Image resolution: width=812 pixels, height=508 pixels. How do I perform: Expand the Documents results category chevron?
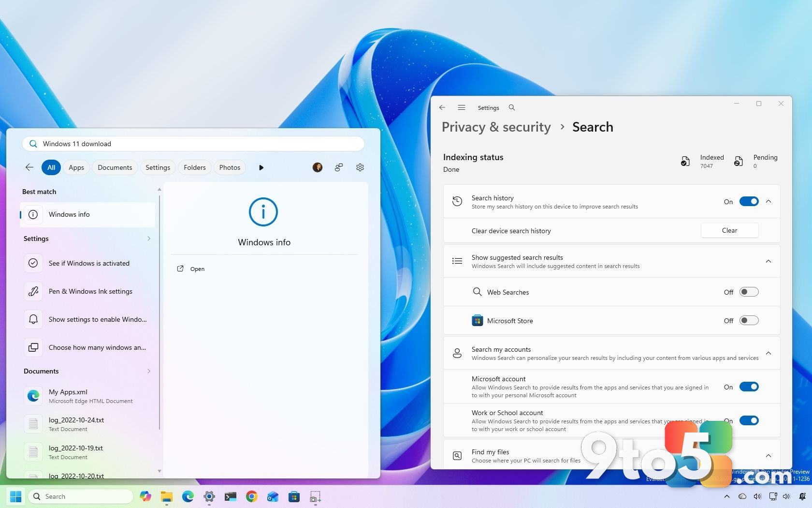pyautogui.click(x=149, y=371)
